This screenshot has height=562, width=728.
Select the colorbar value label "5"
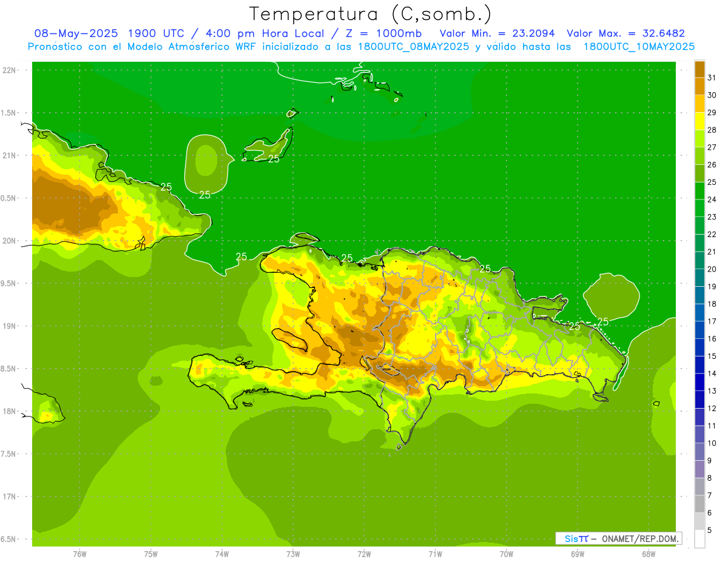[x=710, y=530]
